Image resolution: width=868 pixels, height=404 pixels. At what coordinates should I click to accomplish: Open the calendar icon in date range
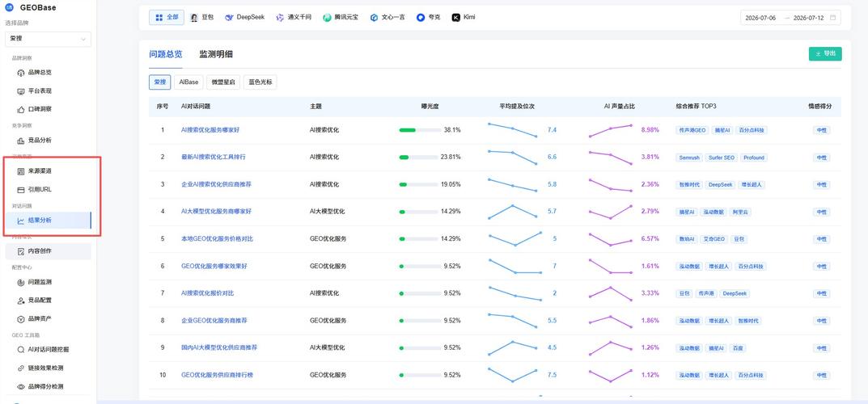[x=832, y=18]
